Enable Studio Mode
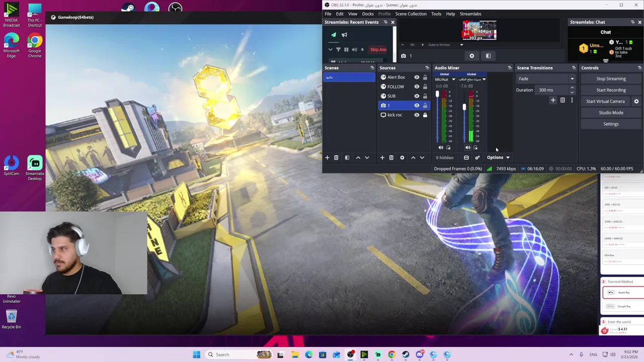The width and height of the screenshot is (644, 362). [x=611, y=113]
